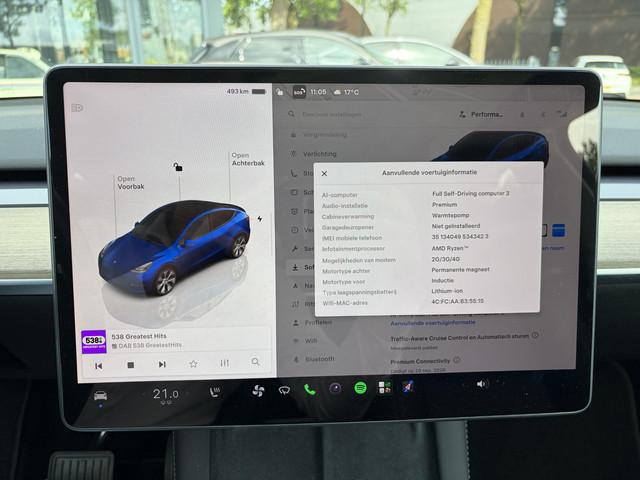Launch the Spotify app
Image resolution: width=640 pixels, height=480 pixels.
[360, 387]
